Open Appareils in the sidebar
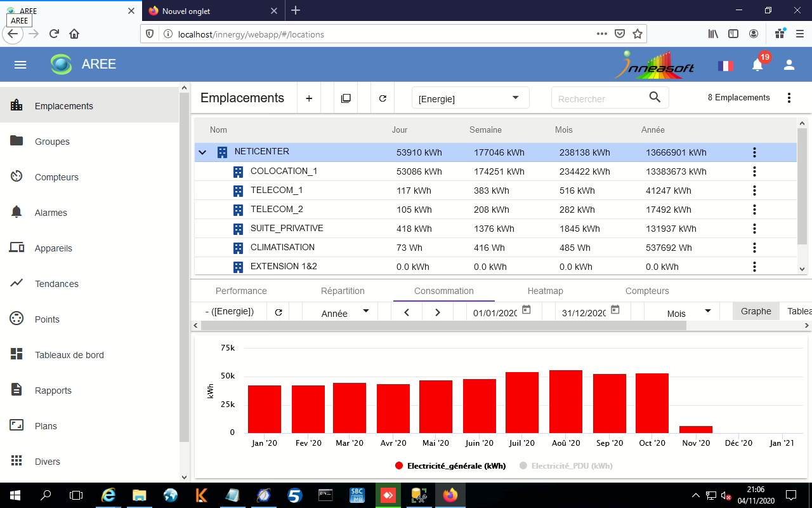 click(89, 248)
